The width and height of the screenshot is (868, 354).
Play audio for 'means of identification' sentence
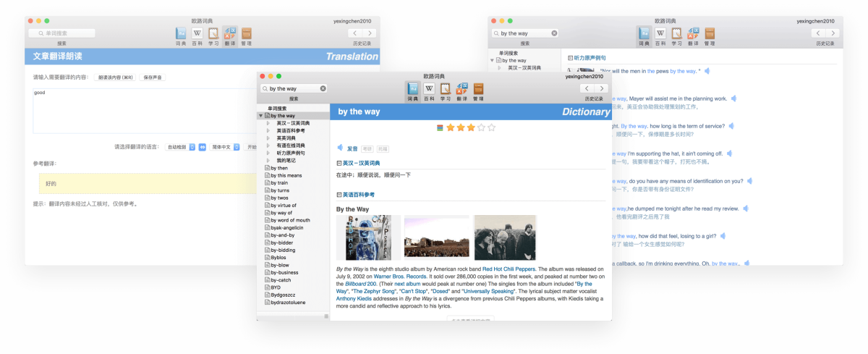(x=750, y=181)
